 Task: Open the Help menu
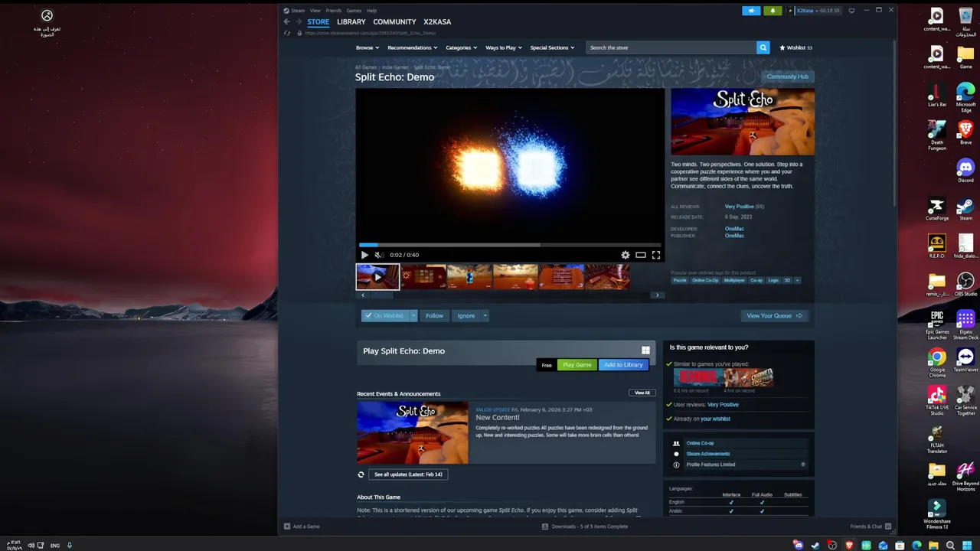point(371,11)
